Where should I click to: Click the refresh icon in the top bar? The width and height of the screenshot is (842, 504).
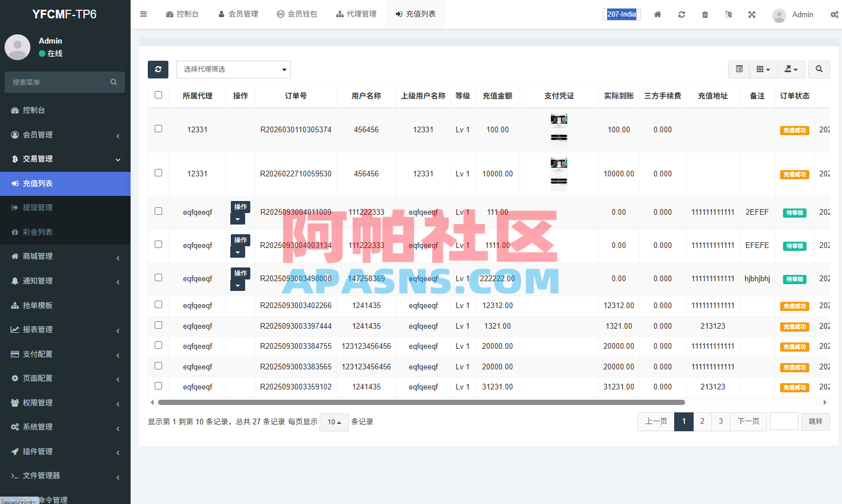click(x=682, y=14)
